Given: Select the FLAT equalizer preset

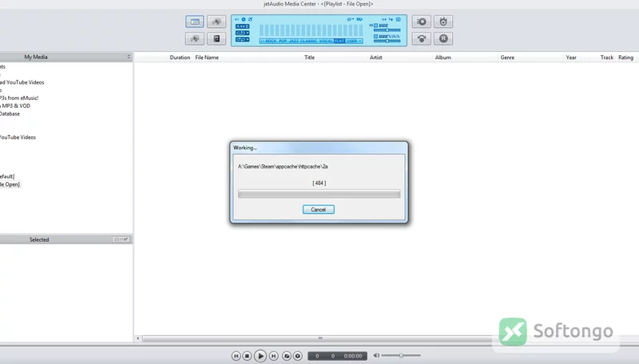Looking at the screenshot, I should pos(339,42).
